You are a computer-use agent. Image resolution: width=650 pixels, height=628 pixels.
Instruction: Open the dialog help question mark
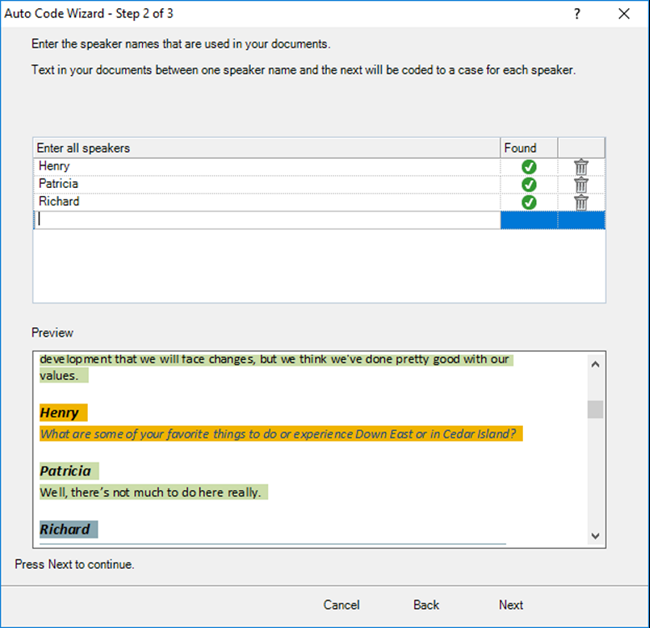click(577, 14)
